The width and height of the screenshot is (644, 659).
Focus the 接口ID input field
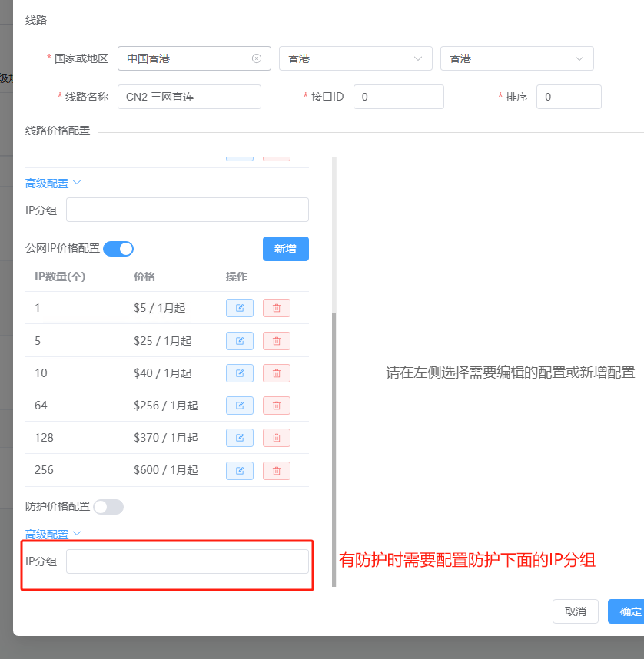[399, 97]
